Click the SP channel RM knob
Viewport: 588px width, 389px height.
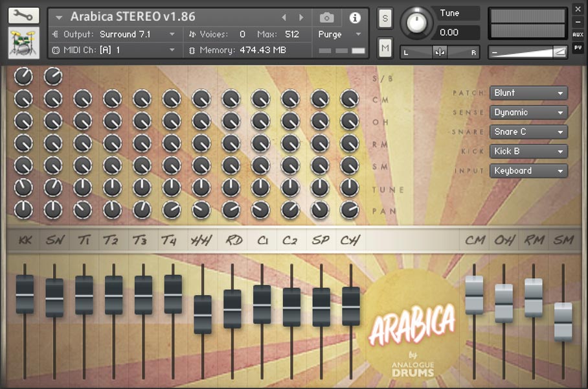320,143
